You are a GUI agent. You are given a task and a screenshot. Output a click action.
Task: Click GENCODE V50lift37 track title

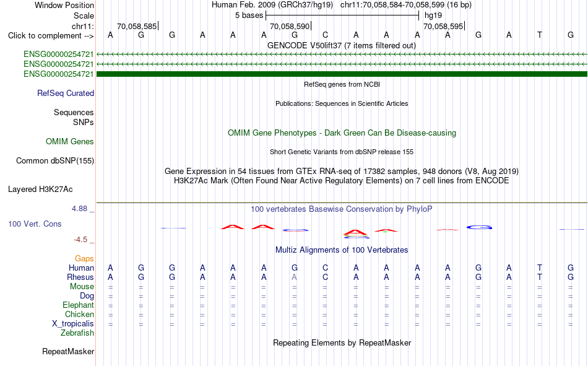342,45
